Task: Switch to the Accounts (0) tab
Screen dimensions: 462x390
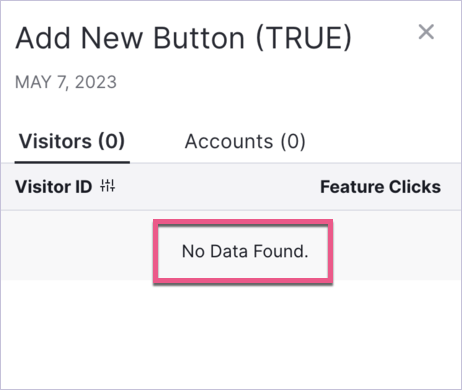Action: point(245,141)
